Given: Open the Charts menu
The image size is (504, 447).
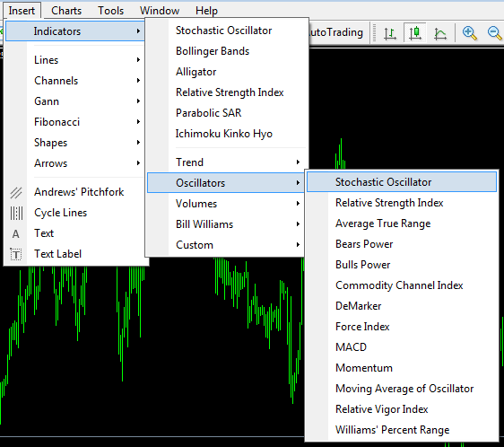Looking at the screenshot, I should 66,11.
